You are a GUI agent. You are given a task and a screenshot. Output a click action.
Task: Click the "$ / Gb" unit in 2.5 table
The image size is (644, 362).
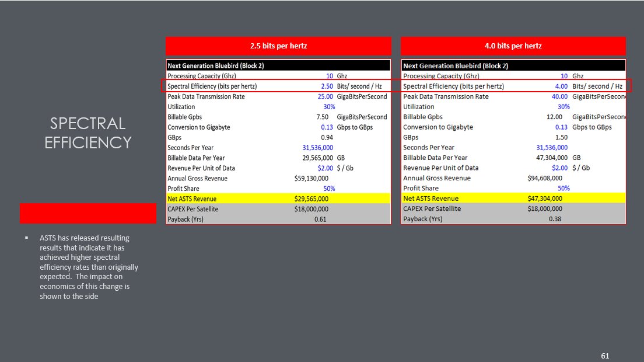tap(345, 169)
